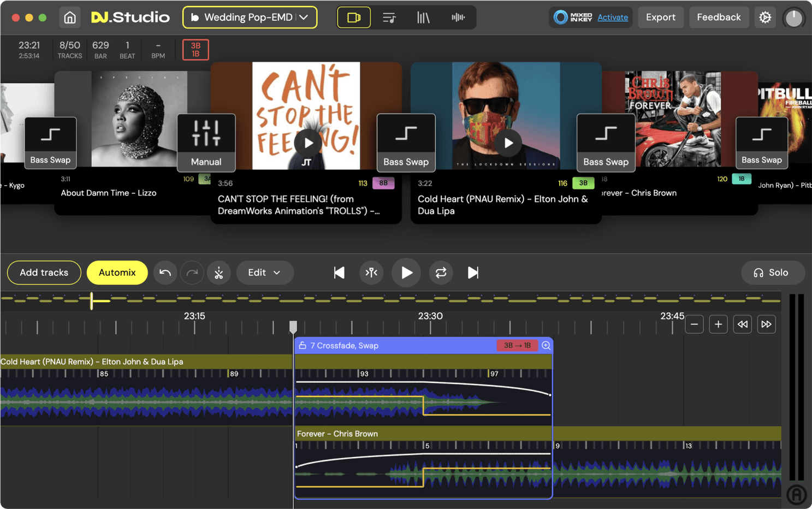Toggle the lock on 7 Crossfade transition

(303, 345)
